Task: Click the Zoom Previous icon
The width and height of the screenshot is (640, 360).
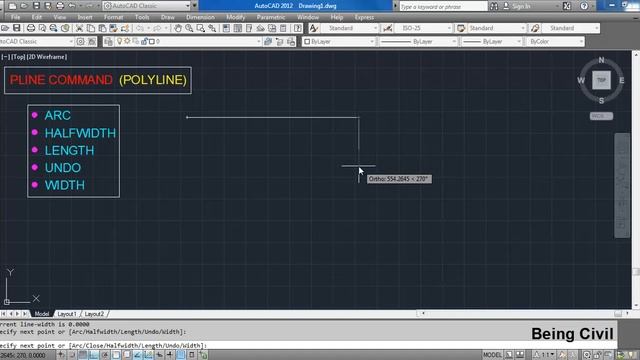Action: pos(212,28)
